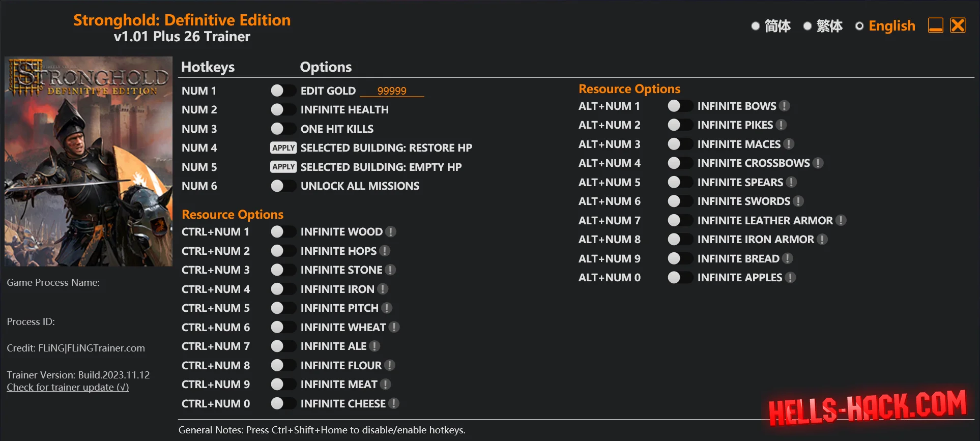
Task: Select Traditional Chinese language option
Action: tap(823, 26)
